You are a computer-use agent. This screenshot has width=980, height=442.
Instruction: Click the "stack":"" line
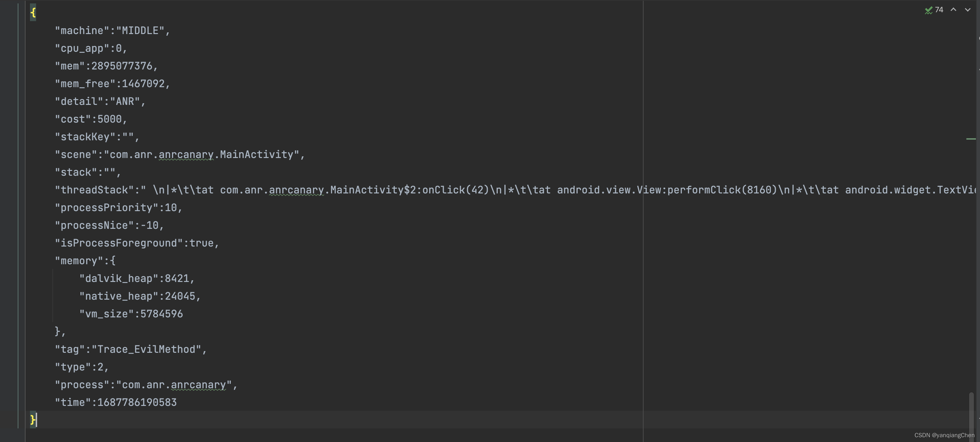pyautogui.click(x=88, y=172)
